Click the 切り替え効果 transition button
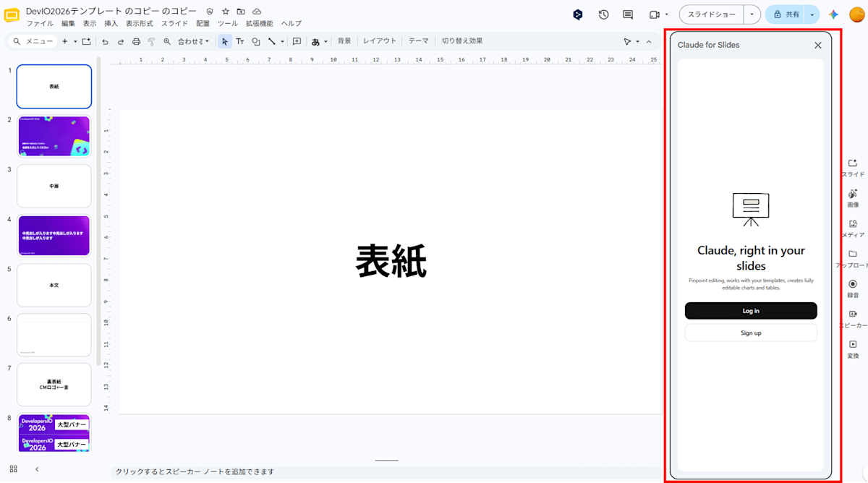This screenshot has width=868, height=483. (x=462, y=41)
